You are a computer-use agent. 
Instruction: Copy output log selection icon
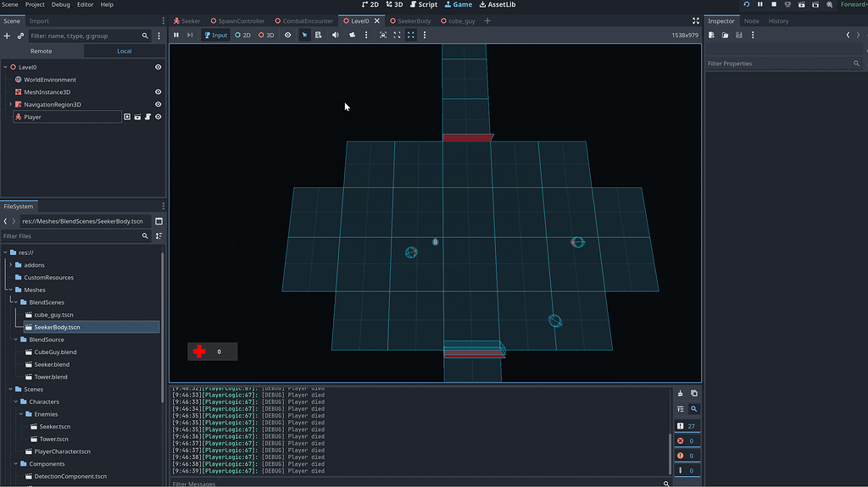point(694,394)
